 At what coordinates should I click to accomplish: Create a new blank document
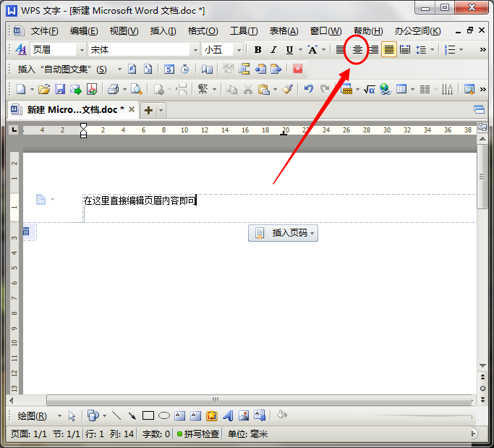(x=21, y=90)
